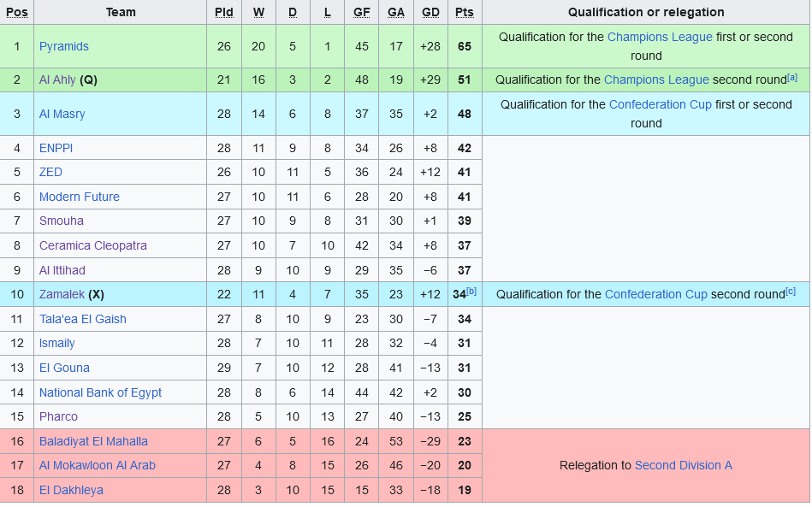Open the Al Masry team page
This screenshot has height=507, width=812.
(62, 114)
